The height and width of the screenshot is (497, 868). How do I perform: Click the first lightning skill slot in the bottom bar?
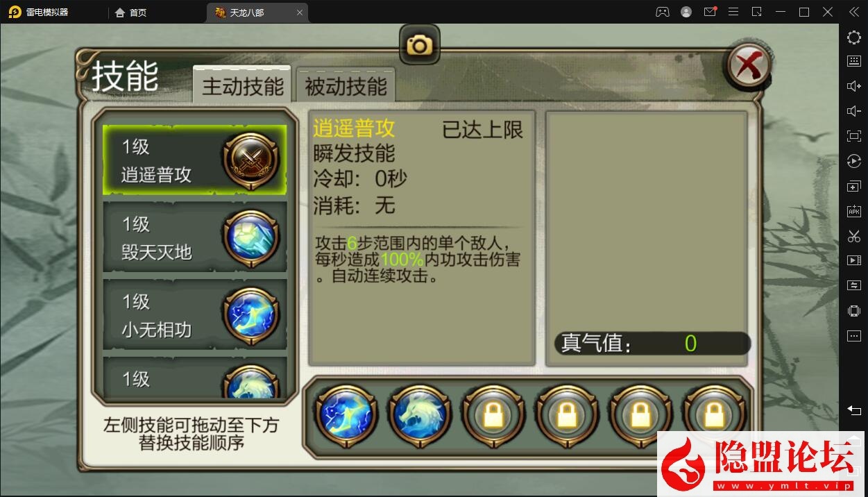tap(346, 415)
